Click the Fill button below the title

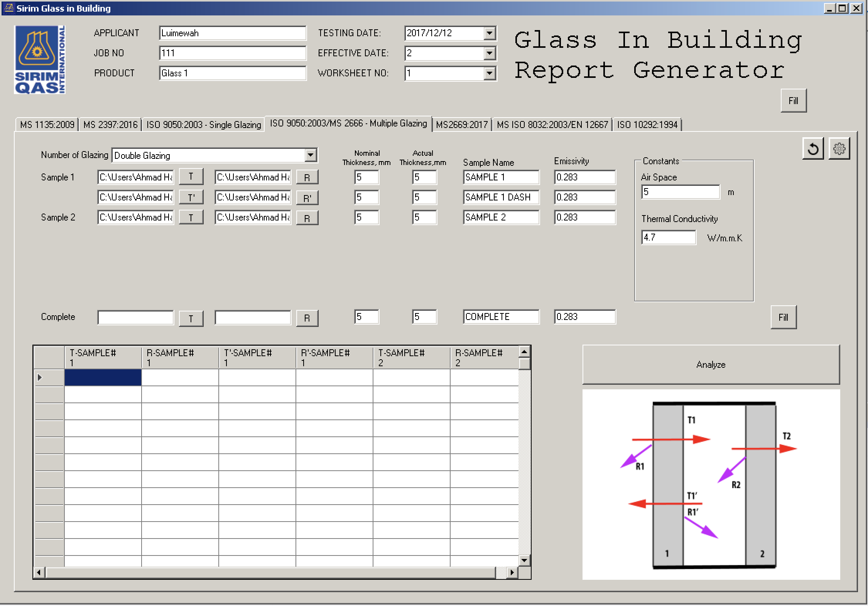pos(793,101)
